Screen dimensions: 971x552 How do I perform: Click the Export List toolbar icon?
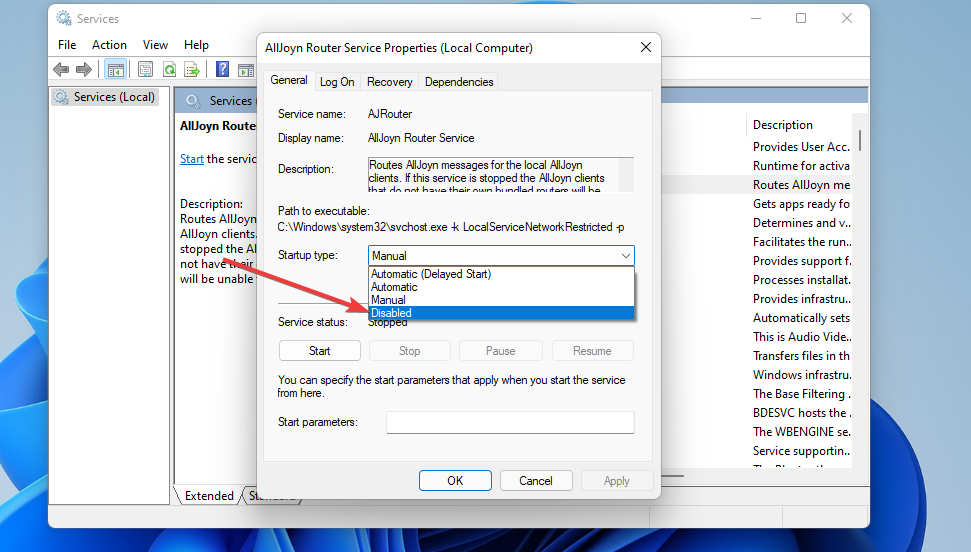tap(192, 69)
